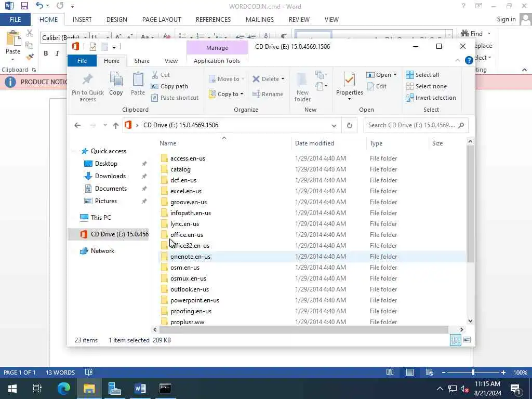Open the address bar history dropdown
The image size is (532, 399).
click(x=334, y=126)
